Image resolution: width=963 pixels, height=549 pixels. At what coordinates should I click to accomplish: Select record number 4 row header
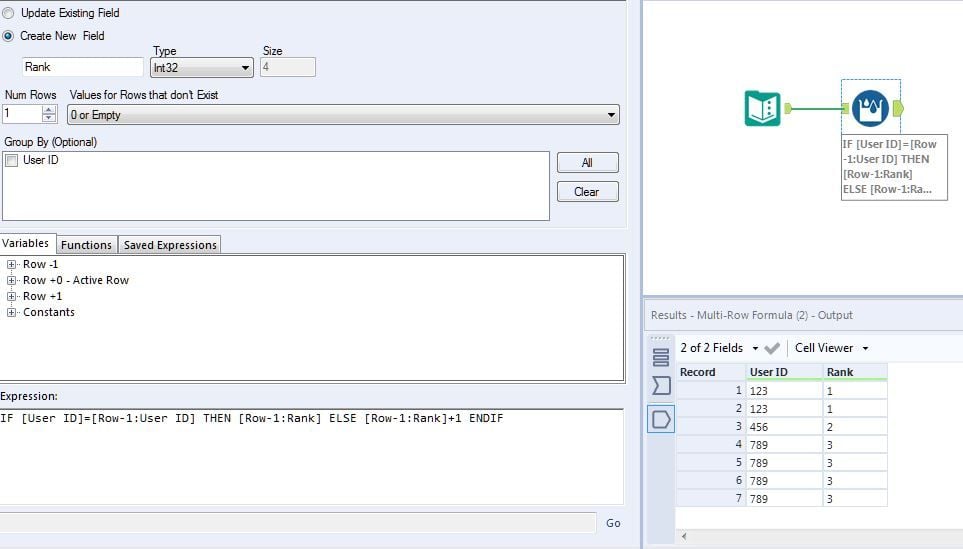click(x=711, y=445)
